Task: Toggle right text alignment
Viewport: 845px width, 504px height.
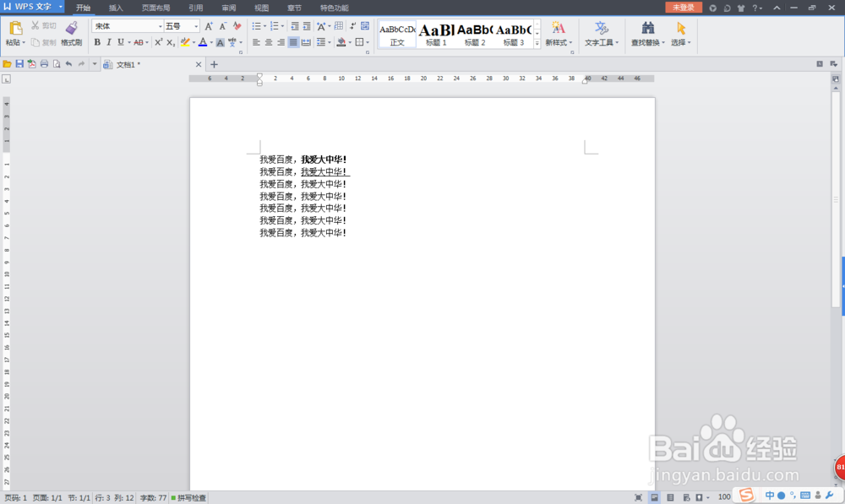Action: tap(281, 42)
